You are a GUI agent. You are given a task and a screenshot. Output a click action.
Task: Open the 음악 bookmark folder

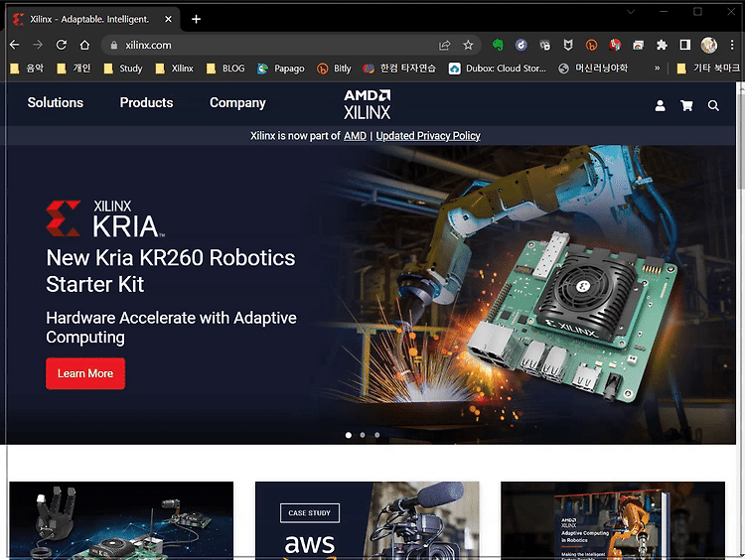pos(27,69)
